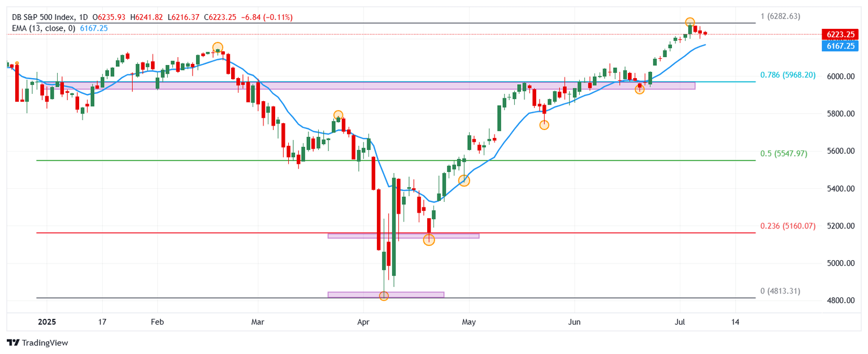Click the TradingView logo
This screenshot has width=868, height=354.
37,343
